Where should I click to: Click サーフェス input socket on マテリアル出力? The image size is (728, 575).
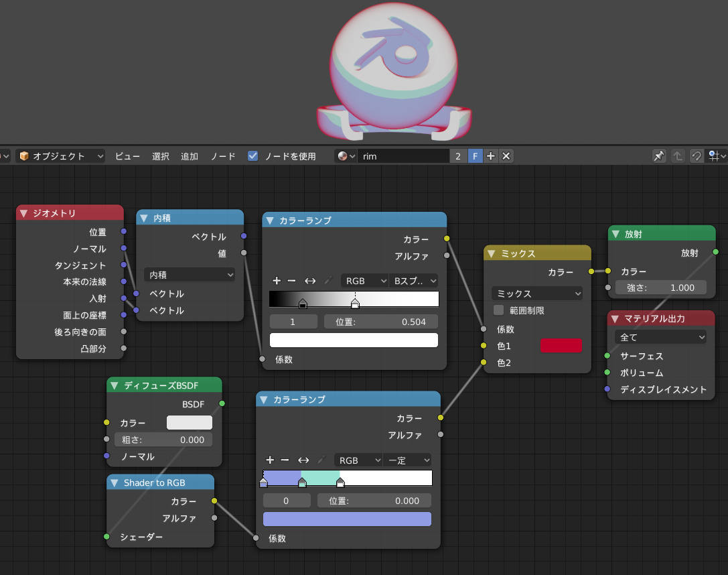click(x=607, y=356)
